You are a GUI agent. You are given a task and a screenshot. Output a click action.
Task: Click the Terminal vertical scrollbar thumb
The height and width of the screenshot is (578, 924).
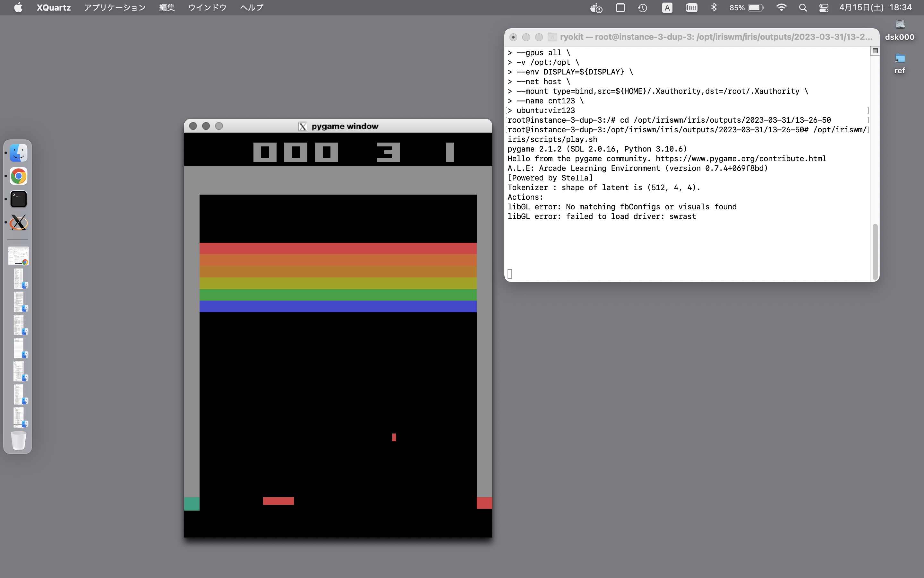875,251
